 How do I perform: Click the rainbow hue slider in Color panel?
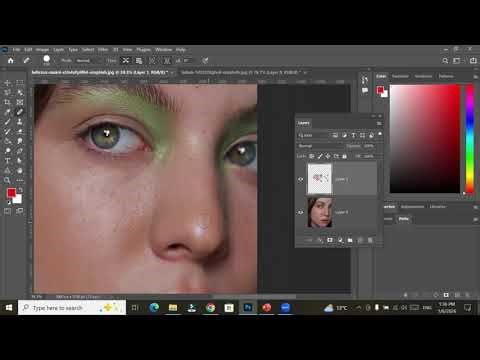pos(470,139)
